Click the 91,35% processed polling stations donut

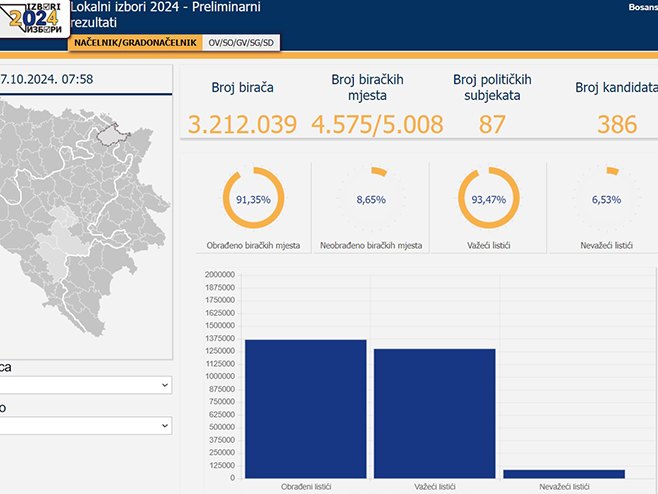tap(253, 199)
